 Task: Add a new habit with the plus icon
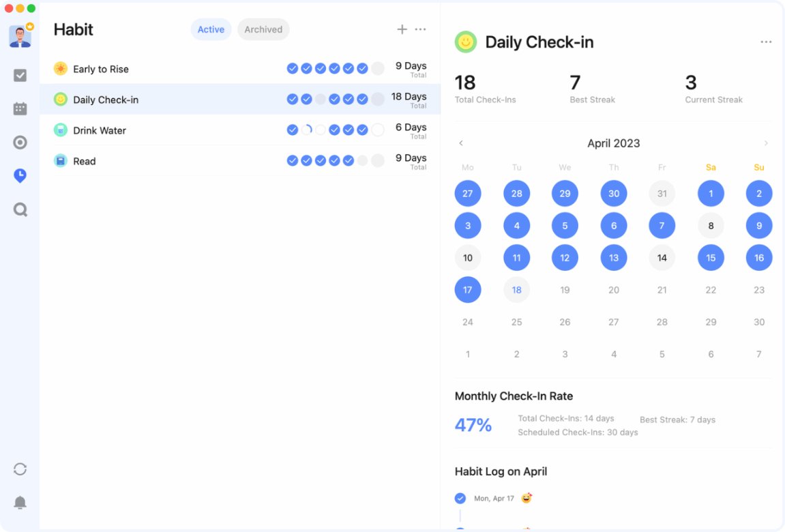click(x=402, y=29)
